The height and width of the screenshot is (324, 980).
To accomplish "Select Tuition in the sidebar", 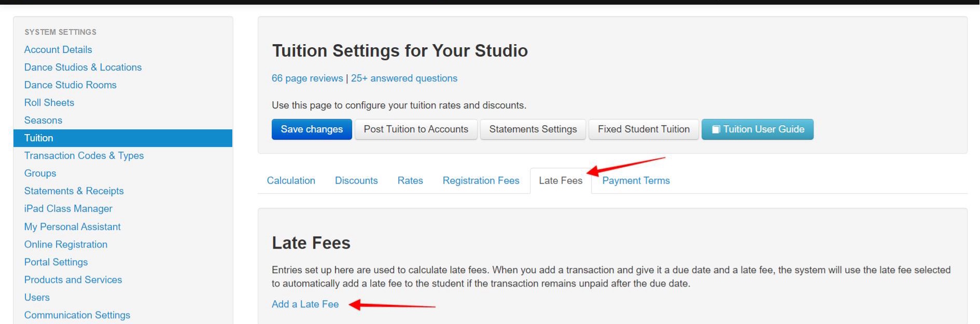I will coord(39,138).
